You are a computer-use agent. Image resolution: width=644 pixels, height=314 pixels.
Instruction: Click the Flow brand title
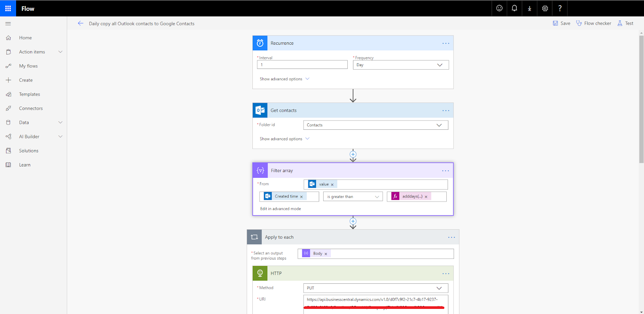pyautogui.click(x=28, y=8)
